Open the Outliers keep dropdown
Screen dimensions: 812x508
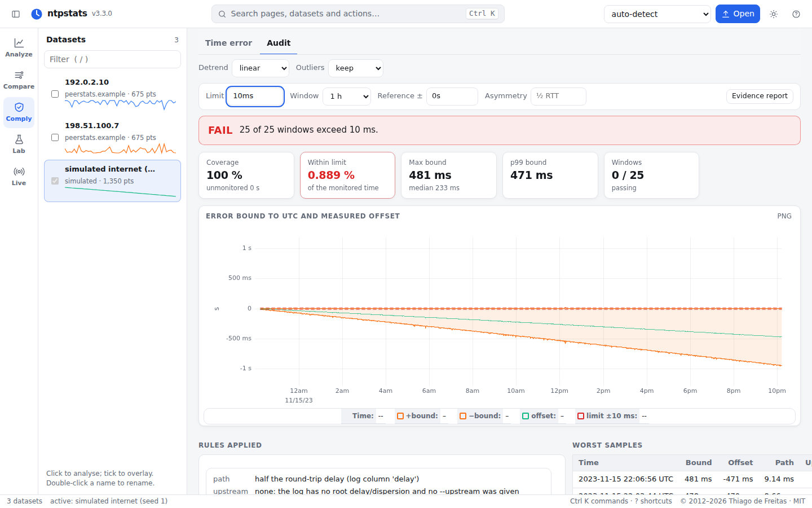click(x=356, y=68)
